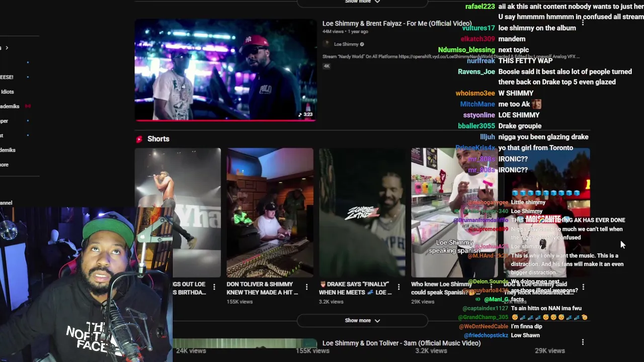644x362 pixels.
Task: Click the chevron beside top 'Show more'
Action: coord(377,2)
